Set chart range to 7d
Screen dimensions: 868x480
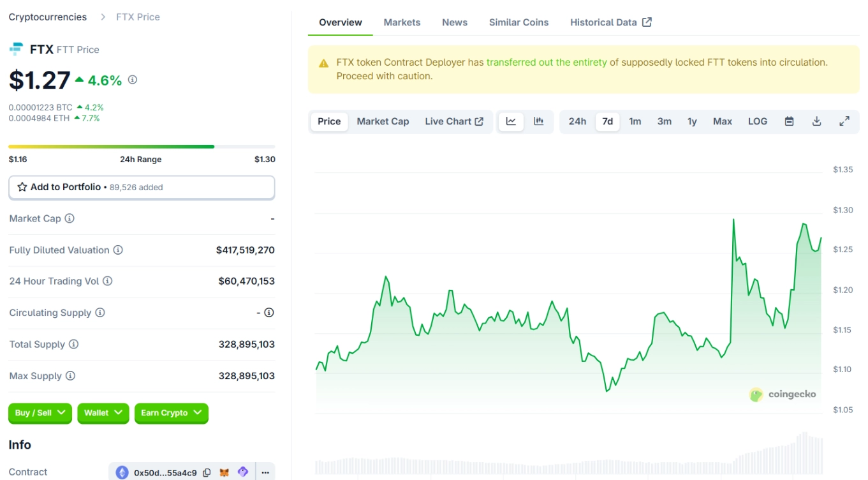607,121
